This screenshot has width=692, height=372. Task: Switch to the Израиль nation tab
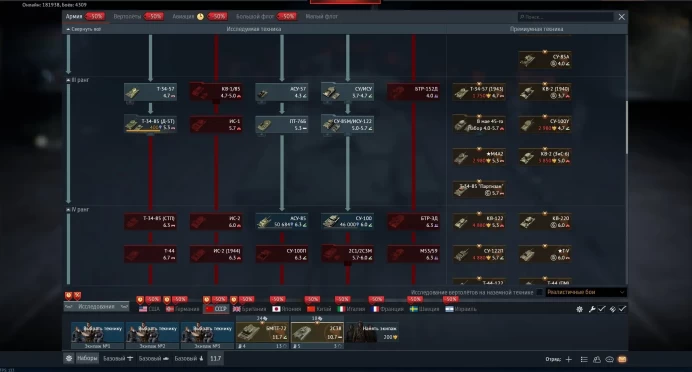point(461,309)
